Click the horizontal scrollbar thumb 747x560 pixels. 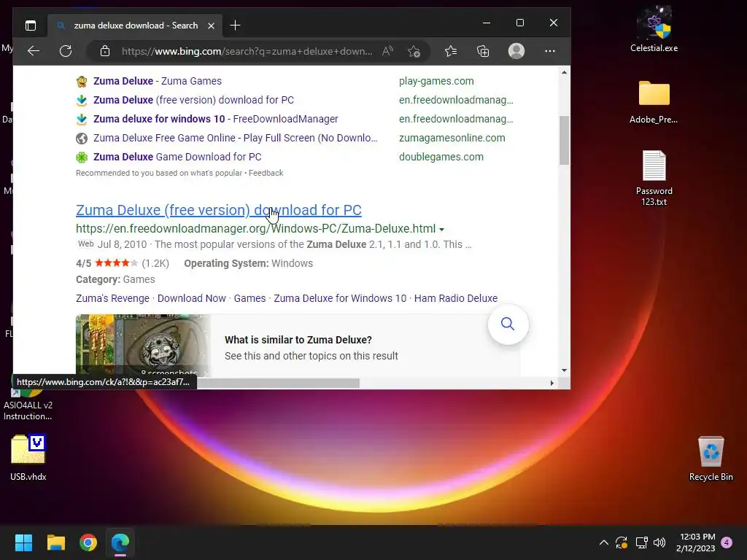(278, 384)
